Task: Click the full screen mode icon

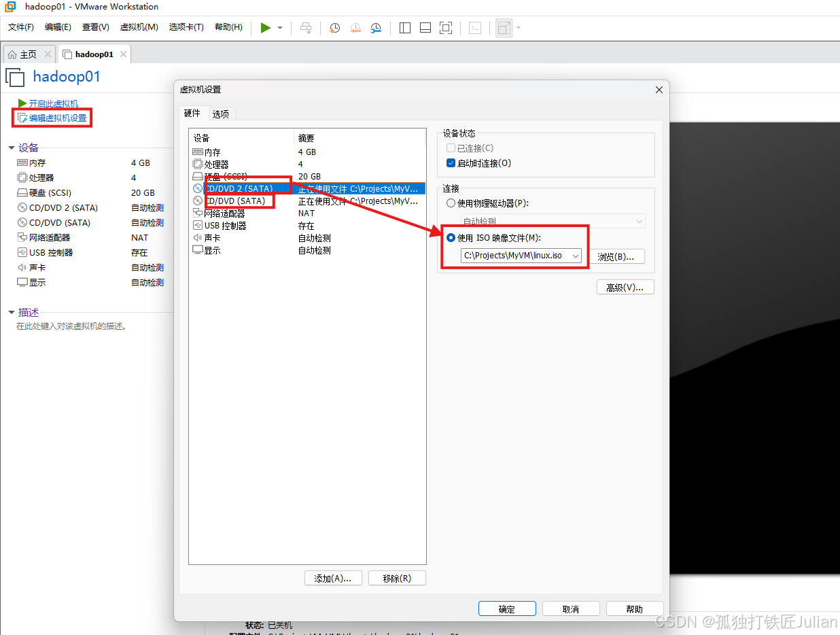Action: pos(446,28)
